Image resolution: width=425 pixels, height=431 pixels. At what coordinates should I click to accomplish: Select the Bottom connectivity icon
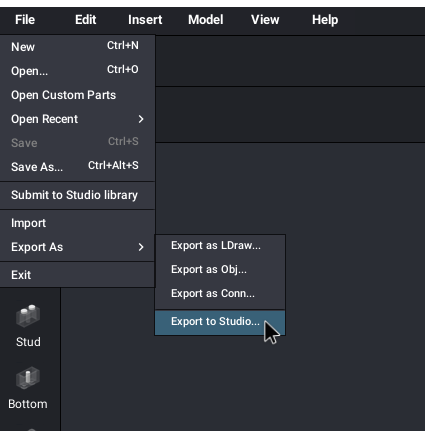click(x=28, y=378)
